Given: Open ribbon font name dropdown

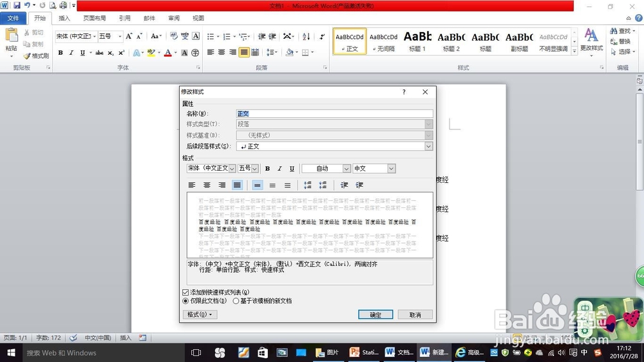Looking at the screenshot, I should (x=95, y=36).
